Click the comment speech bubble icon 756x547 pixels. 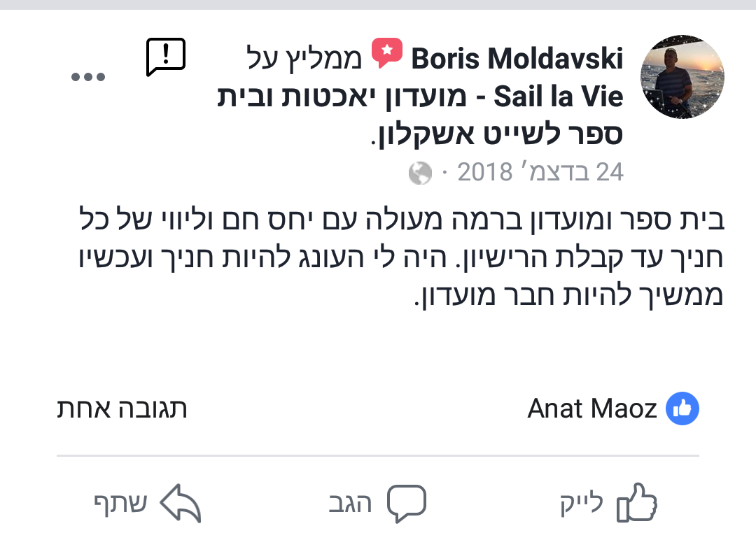407,503
